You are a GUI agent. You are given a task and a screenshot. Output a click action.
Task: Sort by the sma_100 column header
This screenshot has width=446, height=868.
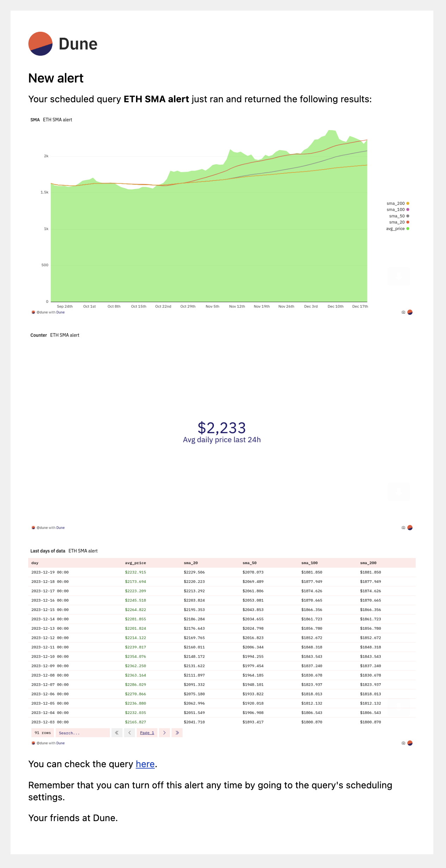click(x=309, y=563)
